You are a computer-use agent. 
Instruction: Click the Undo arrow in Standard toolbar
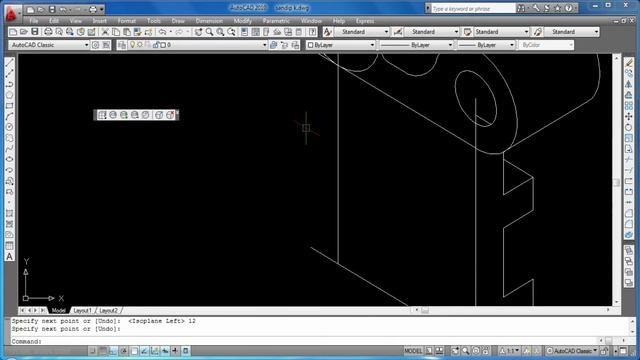point(162,32)
